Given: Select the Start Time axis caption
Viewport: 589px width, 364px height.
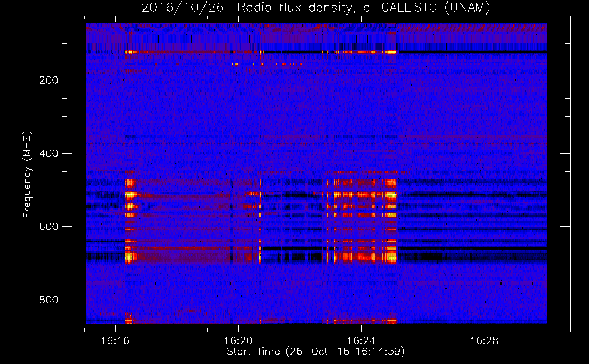Looking at the screenshot, I should (x=316, y=352).
